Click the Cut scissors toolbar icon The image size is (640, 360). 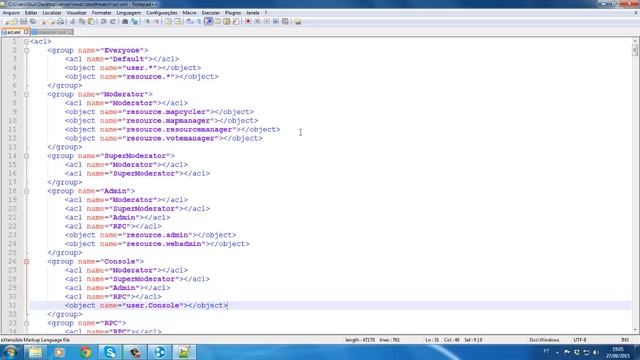click(x=72, y=21)
